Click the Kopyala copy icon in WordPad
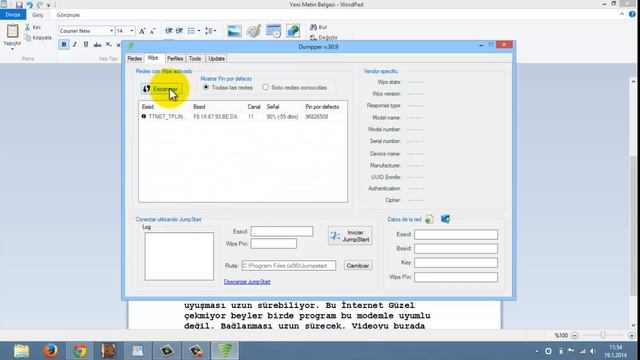The image size is (640, 360). click(x=28, y=38)
